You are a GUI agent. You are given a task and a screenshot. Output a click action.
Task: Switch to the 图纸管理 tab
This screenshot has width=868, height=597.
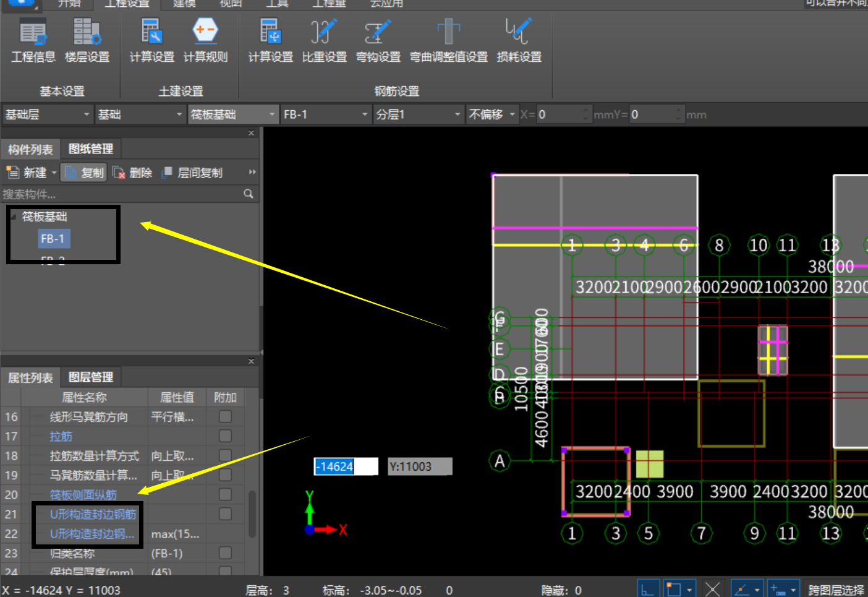pos(91,149)
